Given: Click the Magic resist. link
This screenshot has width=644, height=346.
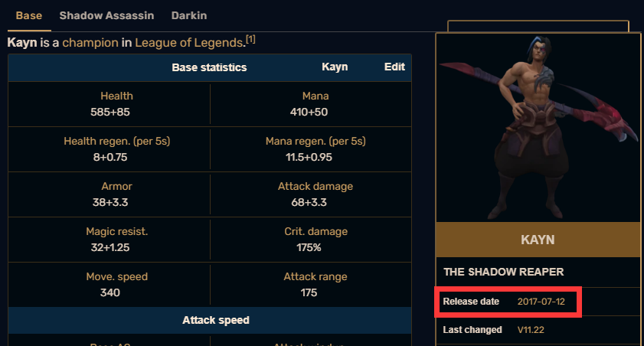Looking at the screenshot, I should click(x=116, y=231).
